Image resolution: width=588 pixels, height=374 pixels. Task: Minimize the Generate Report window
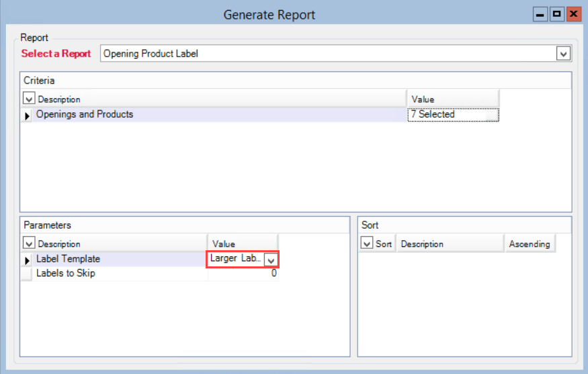pos(540,14)
